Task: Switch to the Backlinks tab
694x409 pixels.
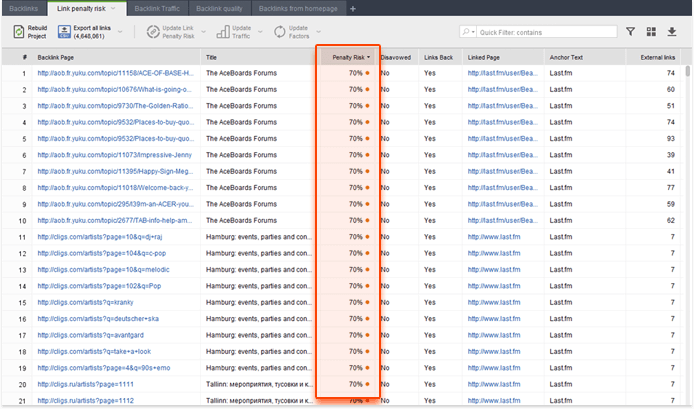Action: pos(23,8)
